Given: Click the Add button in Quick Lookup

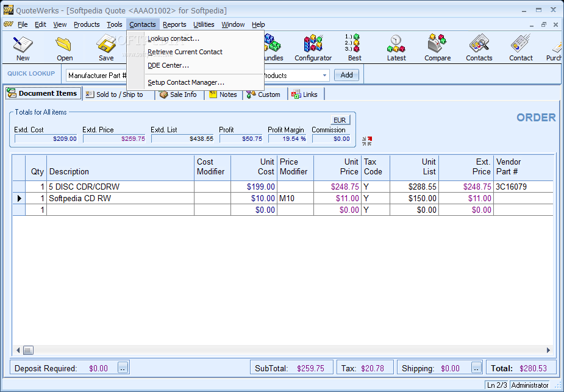Looking at the screenshot, I should 346,75.
